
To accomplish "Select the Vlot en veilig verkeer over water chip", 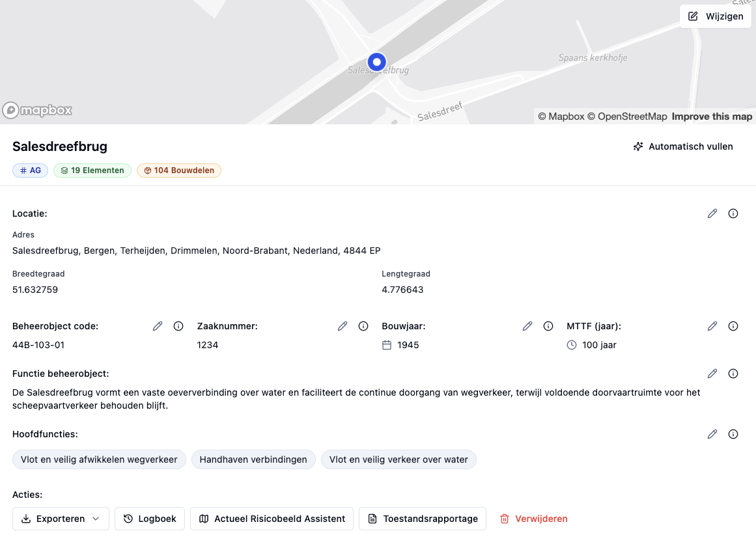I will click(x=399, y=459).
